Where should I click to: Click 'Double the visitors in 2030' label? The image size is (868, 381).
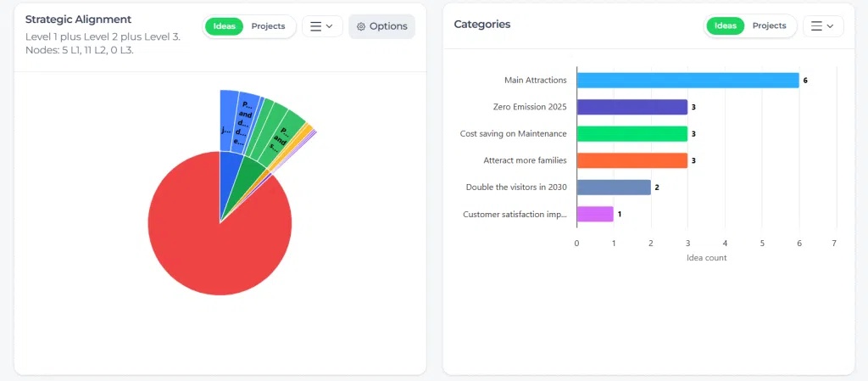[516, 188]
